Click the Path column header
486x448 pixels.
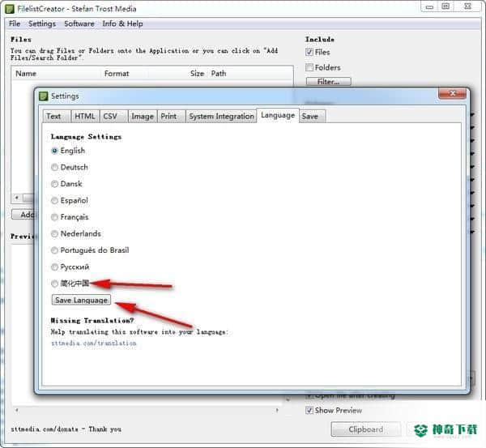click(219, 74)
